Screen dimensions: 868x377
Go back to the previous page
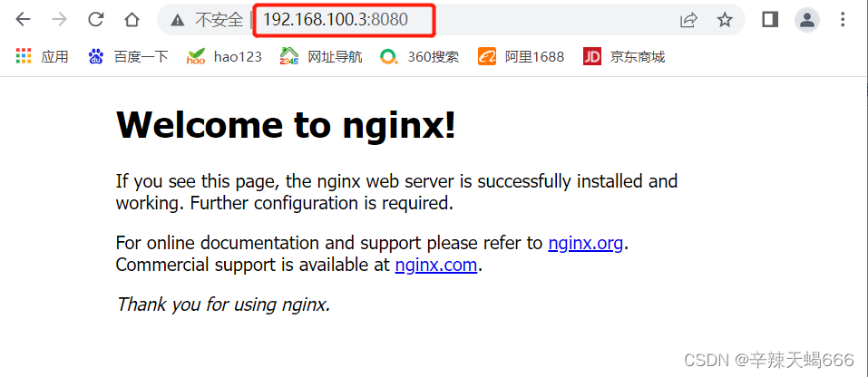tap(23, 20)
